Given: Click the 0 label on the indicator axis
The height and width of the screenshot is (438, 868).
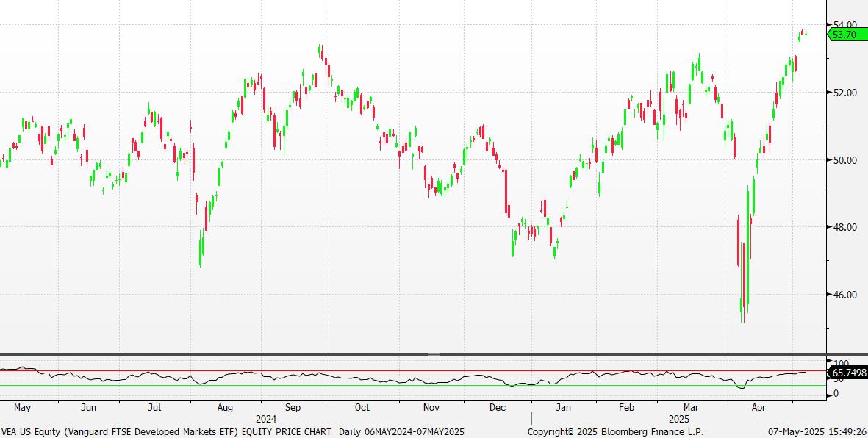Looking at the screenshot, I should 836,394.
